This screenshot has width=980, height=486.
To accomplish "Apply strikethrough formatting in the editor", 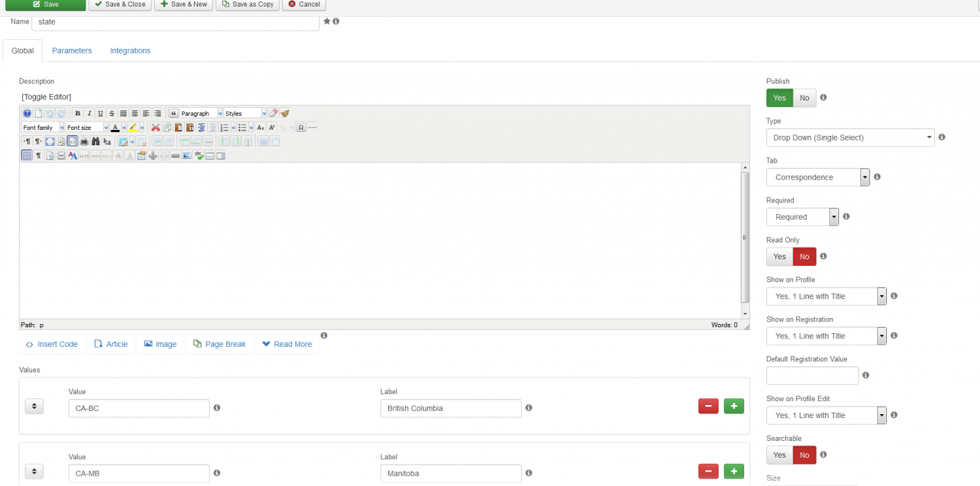I will (x=112, y=114).
